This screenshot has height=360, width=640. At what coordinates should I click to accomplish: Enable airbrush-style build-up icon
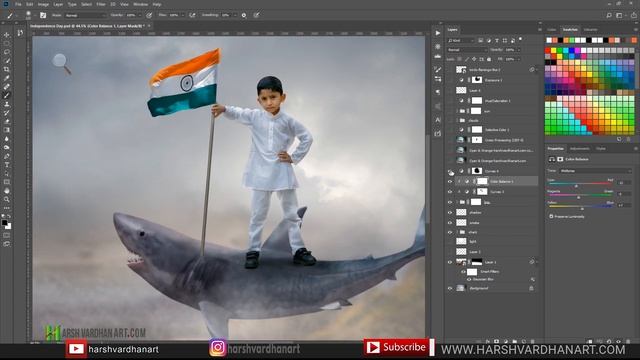click(192, 15)
